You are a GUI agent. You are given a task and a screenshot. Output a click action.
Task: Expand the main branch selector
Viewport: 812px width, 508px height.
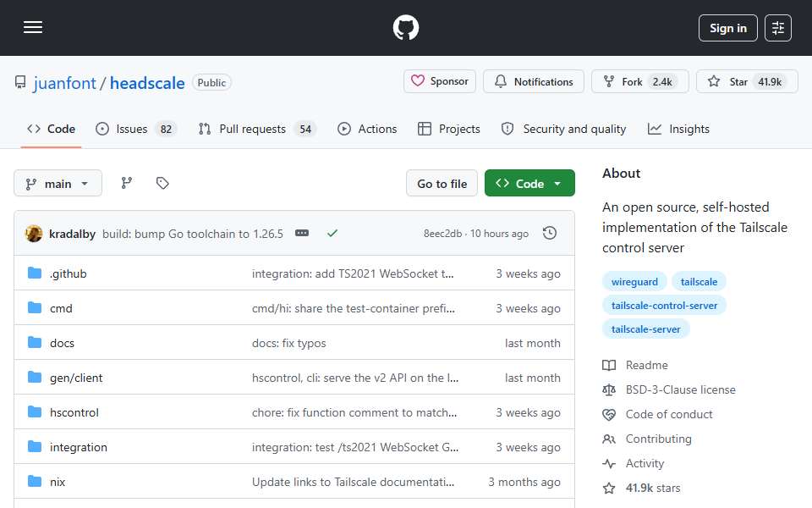[58, 184]
